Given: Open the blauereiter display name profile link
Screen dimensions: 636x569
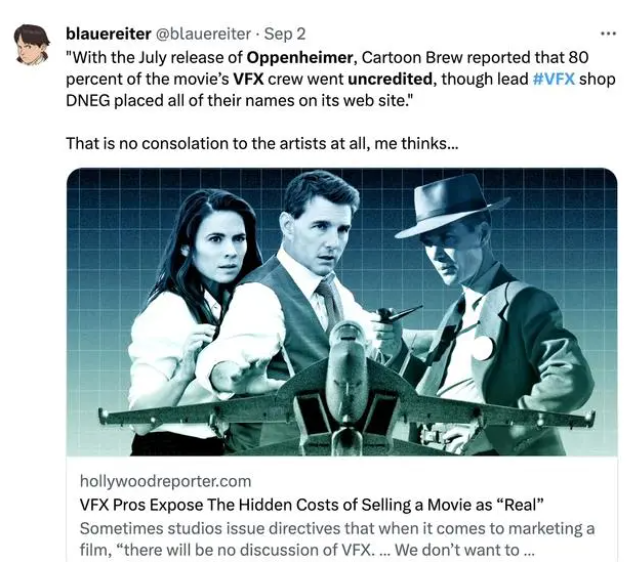Looking at the screenshot, I should pyautogui.click(x=108, y=33).
